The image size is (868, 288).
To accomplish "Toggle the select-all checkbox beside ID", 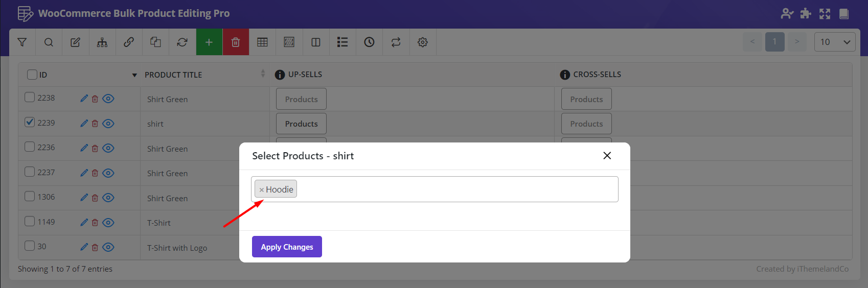I will tap(32, 75).
